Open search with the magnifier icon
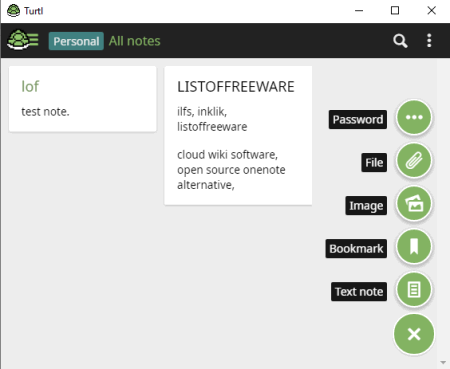450x369 pixels. pyautogui.click(x=400, y=41)
